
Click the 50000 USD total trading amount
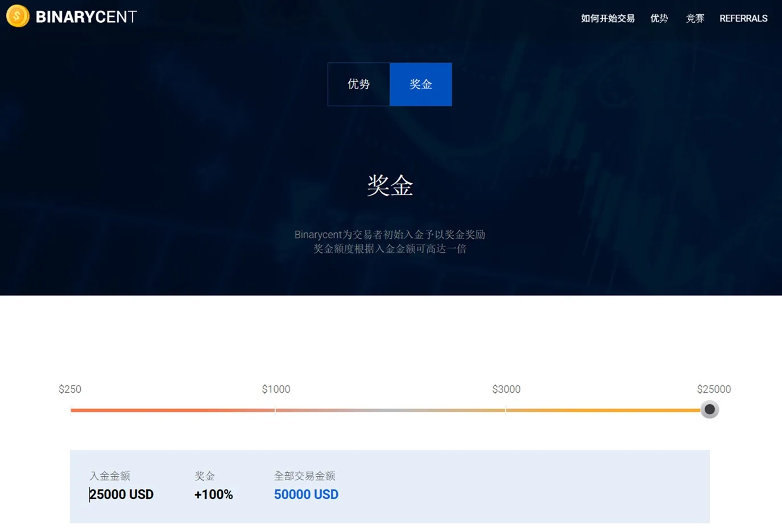(306, 494)
